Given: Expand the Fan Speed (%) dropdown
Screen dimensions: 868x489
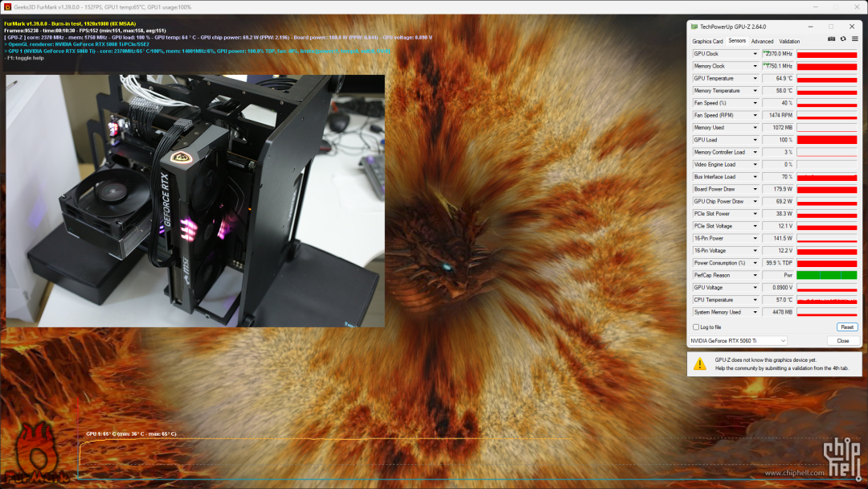Looking at the screenshot, I should [x=755, y=103].
